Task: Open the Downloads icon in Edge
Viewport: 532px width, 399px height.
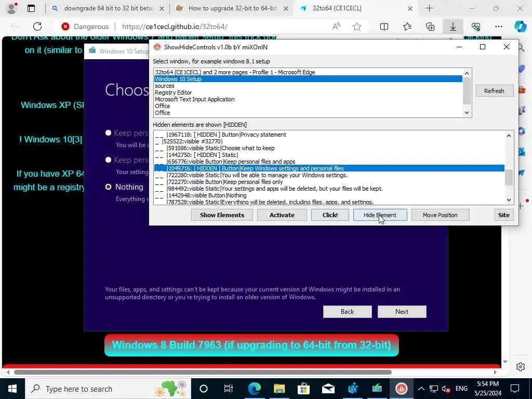Action: point(453,26)
